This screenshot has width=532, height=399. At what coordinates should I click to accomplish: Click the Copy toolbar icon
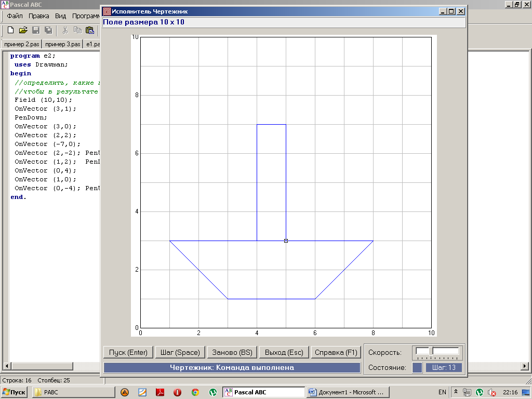point(77,30)
